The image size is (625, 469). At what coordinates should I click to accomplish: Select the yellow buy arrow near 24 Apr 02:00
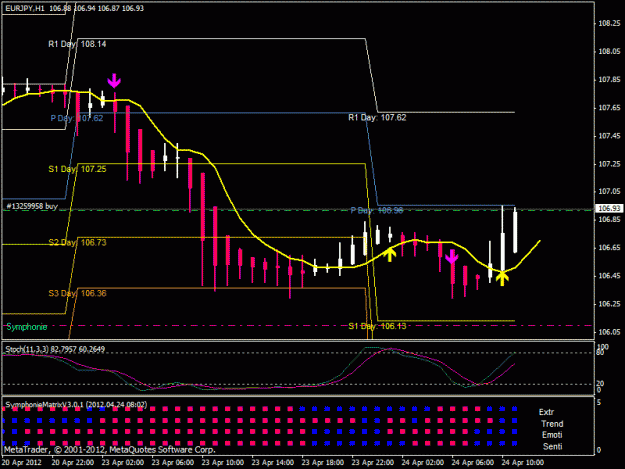[390, 254]
